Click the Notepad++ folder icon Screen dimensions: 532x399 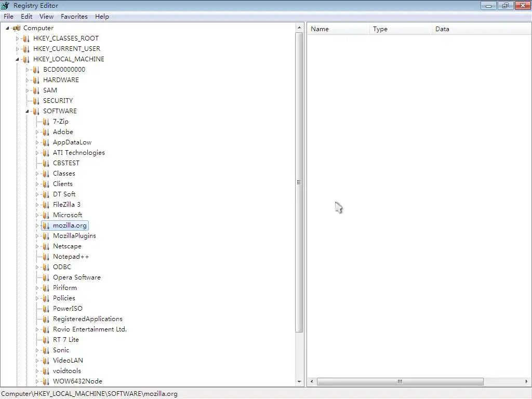pos(46,257)
